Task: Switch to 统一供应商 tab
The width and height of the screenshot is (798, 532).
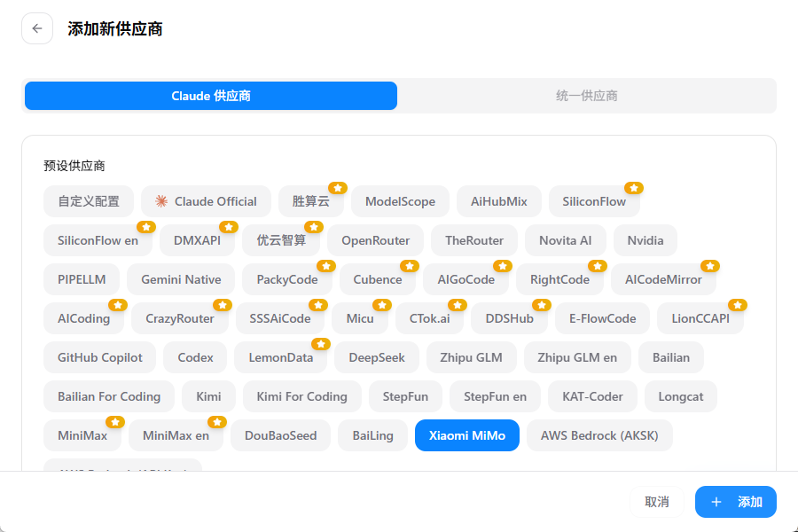Action: point(586,96)
